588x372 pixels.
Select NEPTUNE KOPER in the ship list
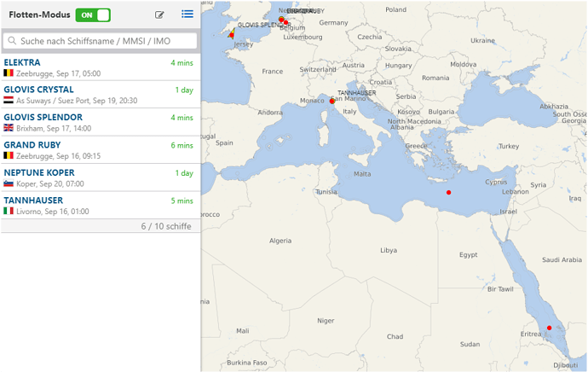[39, 172]
